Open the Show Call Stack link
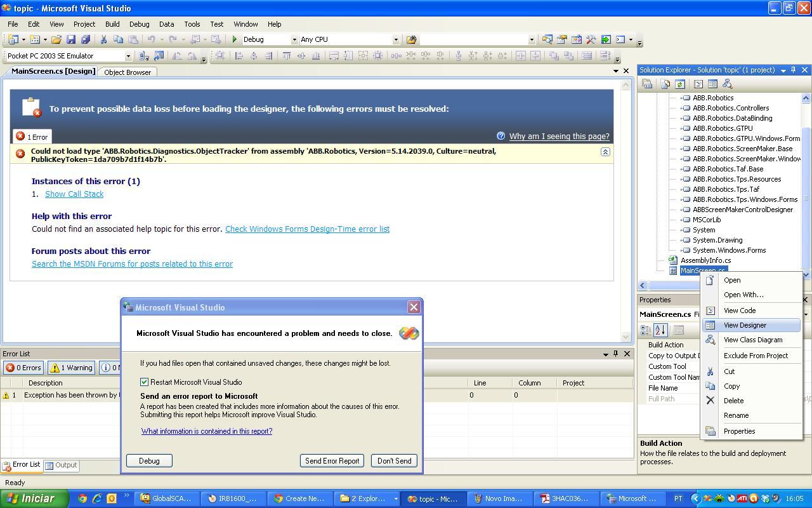Image resolution: width=812 pixels, height=508 pixels. [x=74, y=194]
